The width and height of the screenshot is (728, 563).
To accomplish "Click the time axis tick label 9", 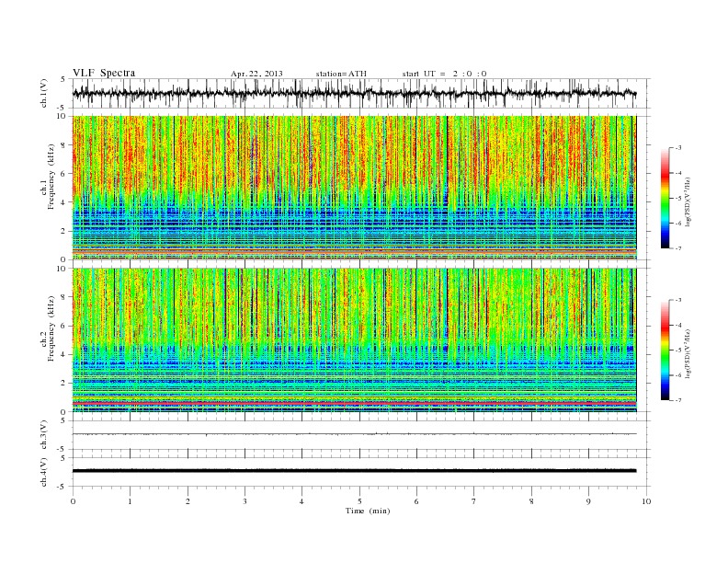I will coord(588,501).
